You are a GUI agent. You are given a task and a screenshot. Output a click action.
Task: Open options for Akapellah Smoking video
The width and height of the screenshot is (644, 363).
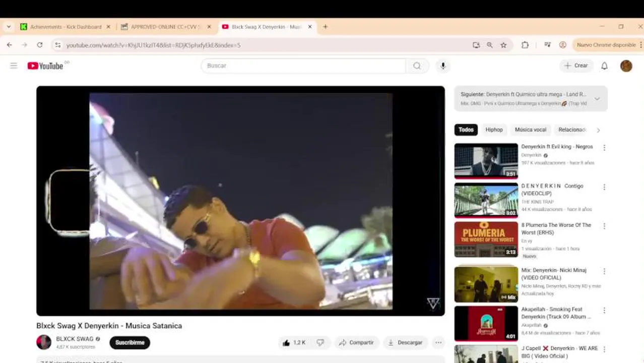(604, 311)
